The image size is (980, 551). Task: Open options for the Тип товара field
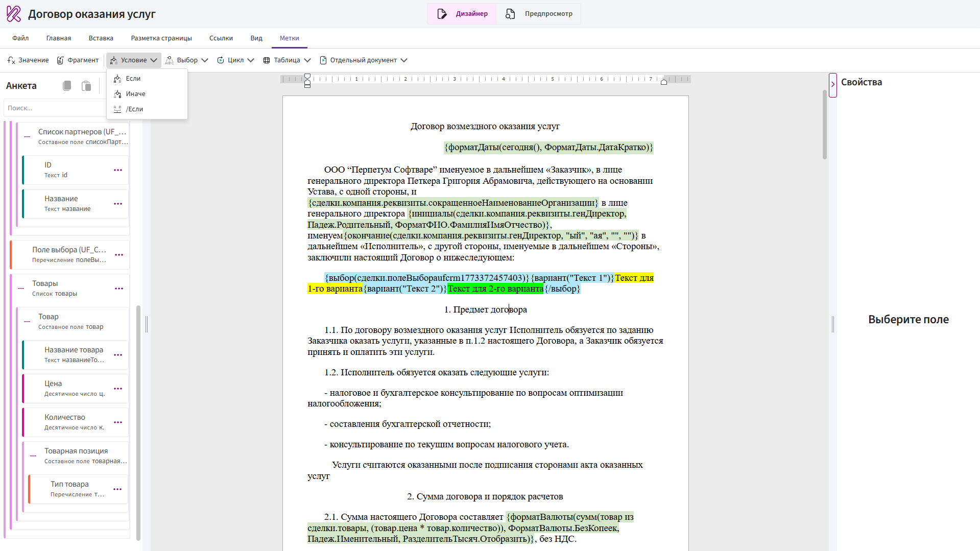(117, 489)
